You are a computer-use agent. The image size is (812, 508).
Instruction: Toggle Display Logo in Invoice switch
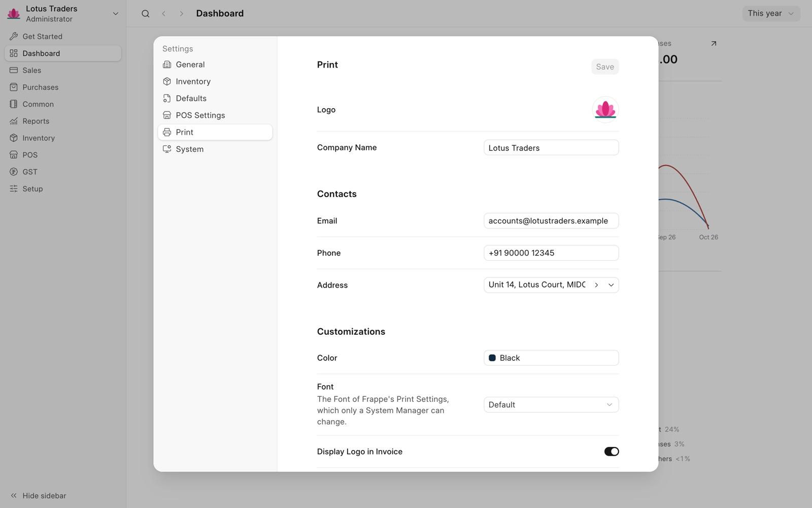pyautogui.click(x=612, y=452)
